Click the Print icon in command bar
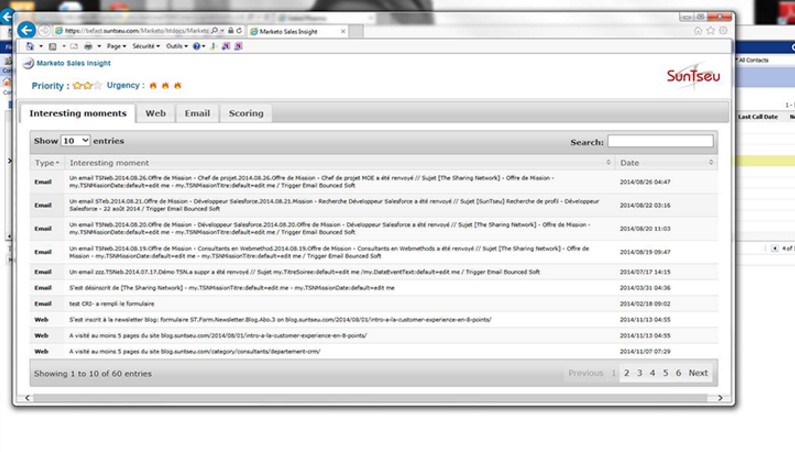This screenshot has width=795, height=452. tap(88, 46)
